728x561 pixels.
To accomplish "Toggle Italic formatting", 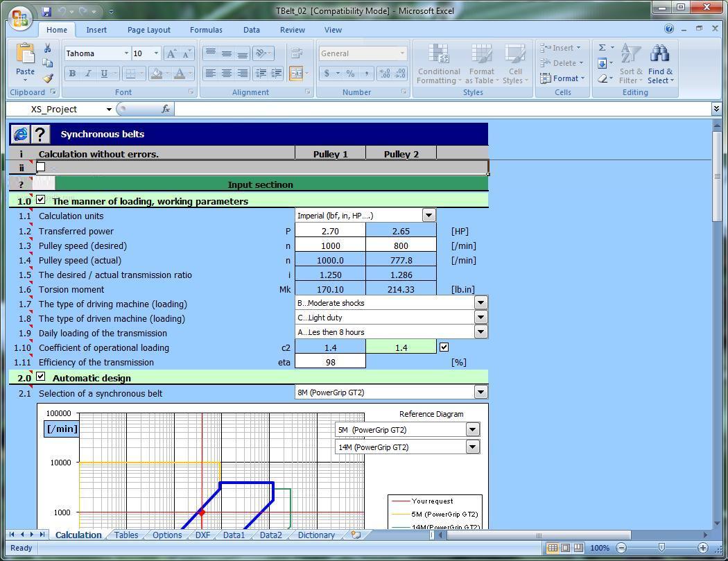I will (88, 74).
